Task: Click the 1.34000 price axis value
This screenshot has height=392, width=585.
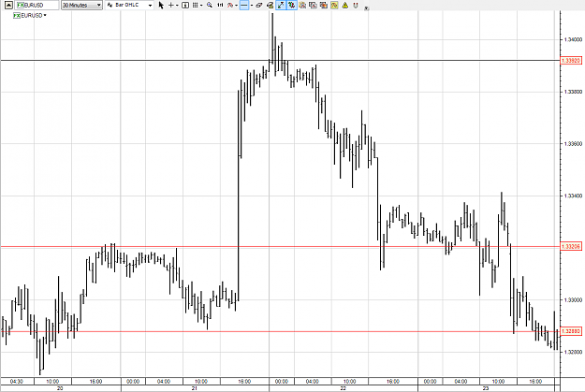Action: click(x=573, y=39)
